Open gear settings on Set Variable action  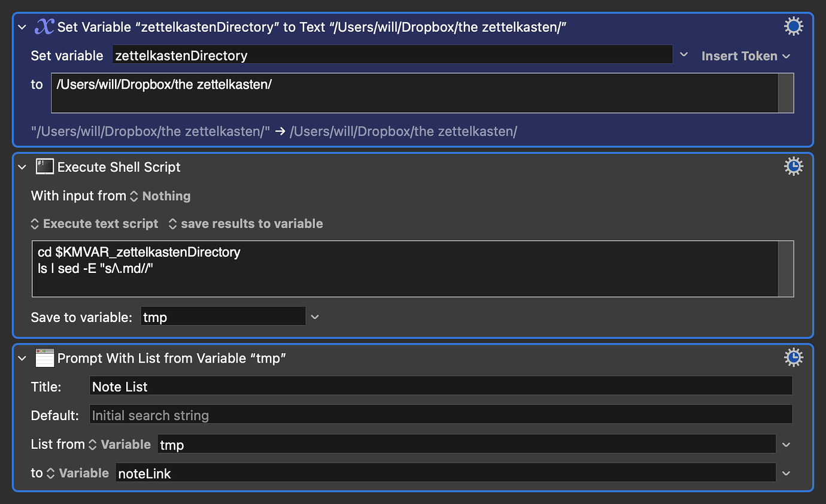coord(793,26)
